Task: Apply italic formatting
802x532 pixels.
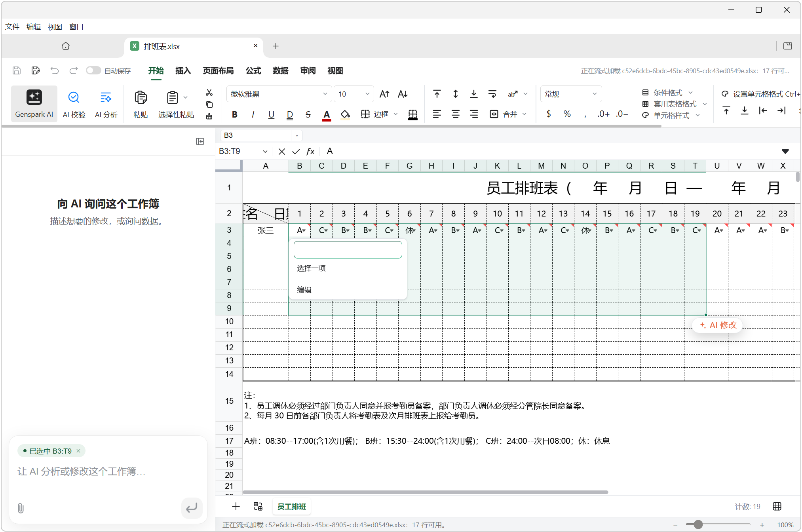Action: [x=253, y=114]
